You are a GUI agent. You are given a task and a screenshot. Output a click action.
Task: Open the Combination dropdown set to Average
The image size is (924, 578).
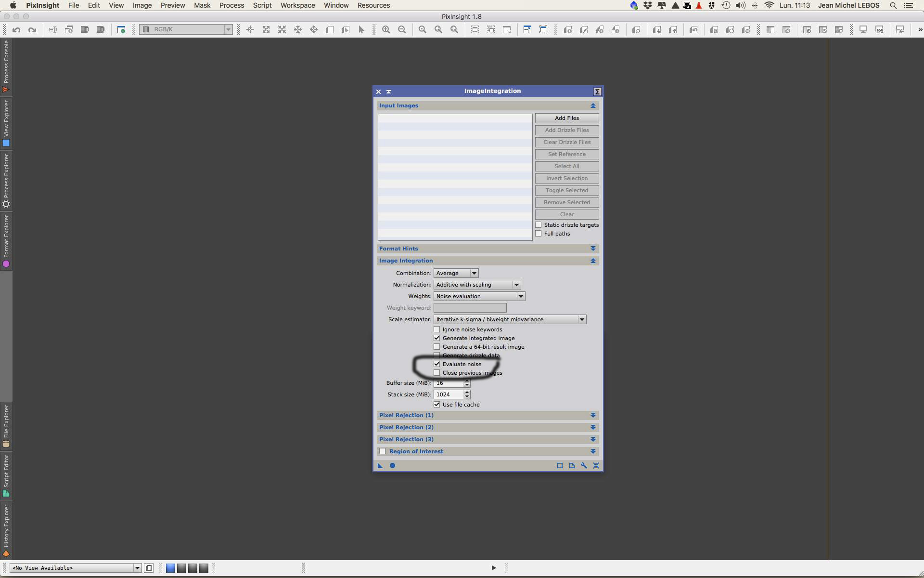(x=456, y=273)
